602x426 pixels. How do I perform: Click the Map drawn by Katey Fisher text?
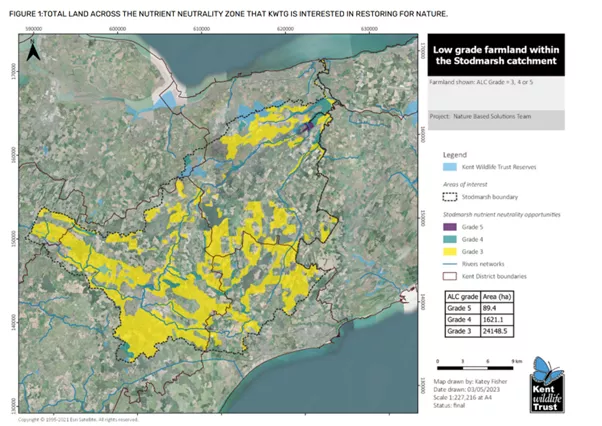[x=470, y=384]
